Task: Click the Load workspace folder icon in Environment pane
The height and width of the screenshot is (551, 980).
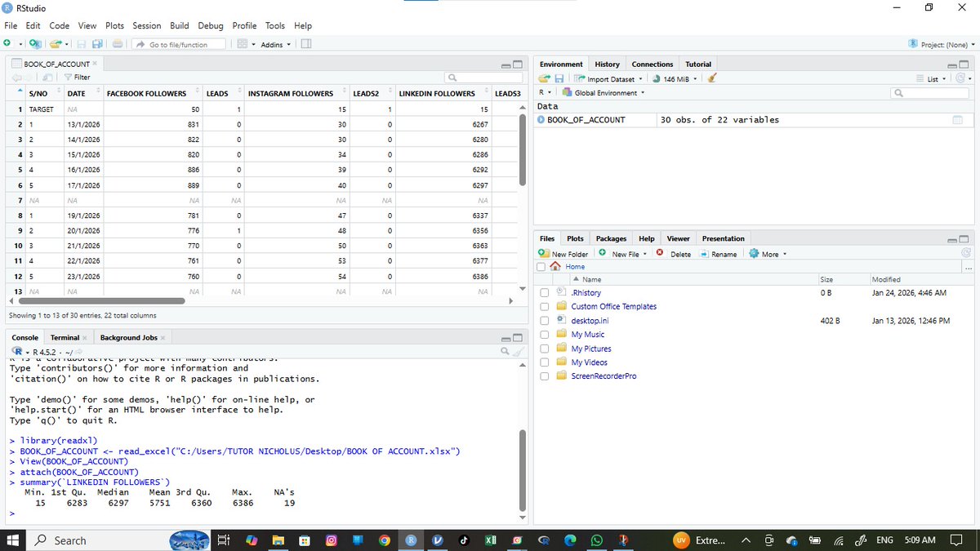Action: [545, 78]
